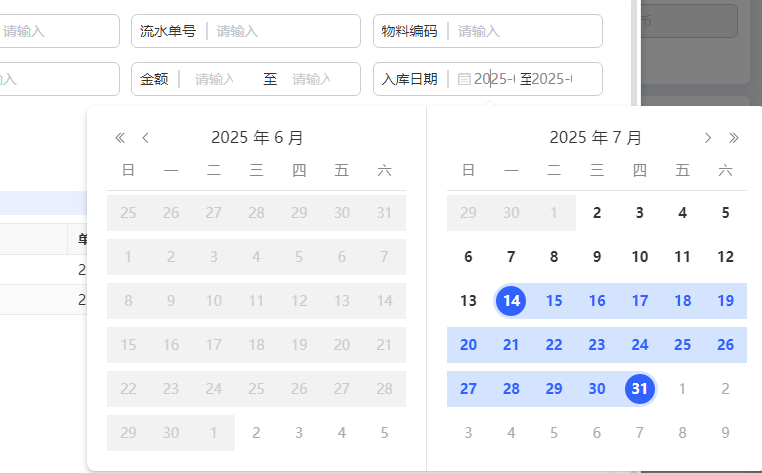The height and width of the screenshot is (473, 762).
Task: Click July 16 in selected range
Action: pyautogui.click(x=597, y=301)
